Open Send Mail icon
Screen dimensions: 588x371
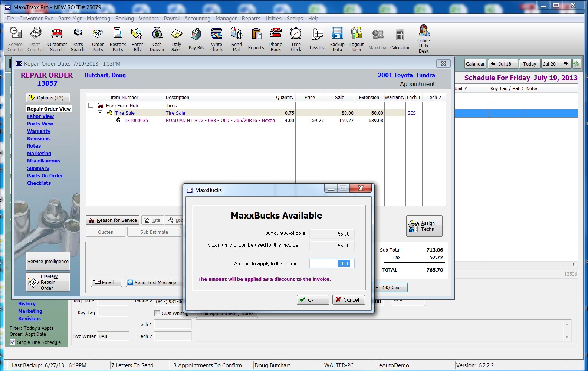tap(237, 39)
